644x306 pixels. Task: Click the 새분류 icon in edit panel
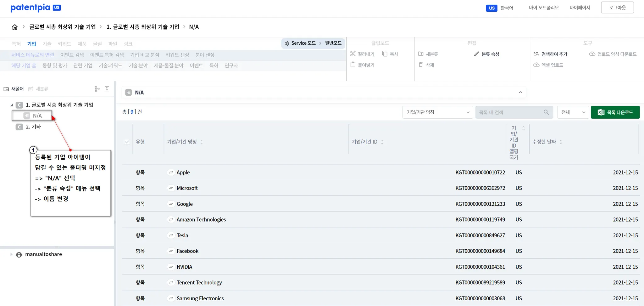coord(421,54)
